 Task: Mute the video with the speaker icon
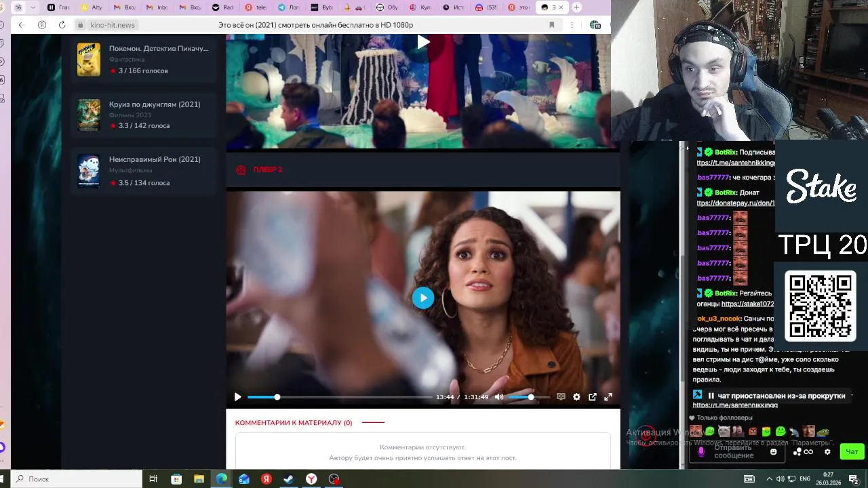click(499, 397)
